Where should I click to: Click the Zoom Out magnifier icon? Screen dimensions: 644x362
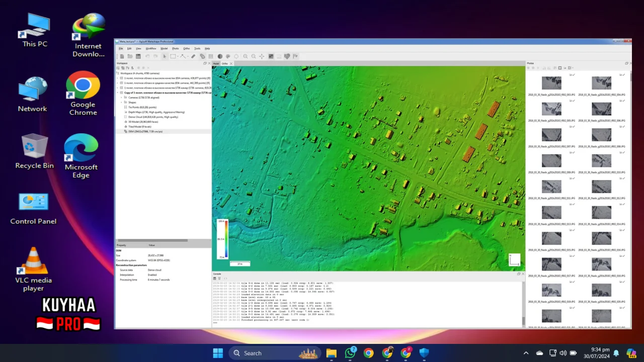tap(254, 56)
